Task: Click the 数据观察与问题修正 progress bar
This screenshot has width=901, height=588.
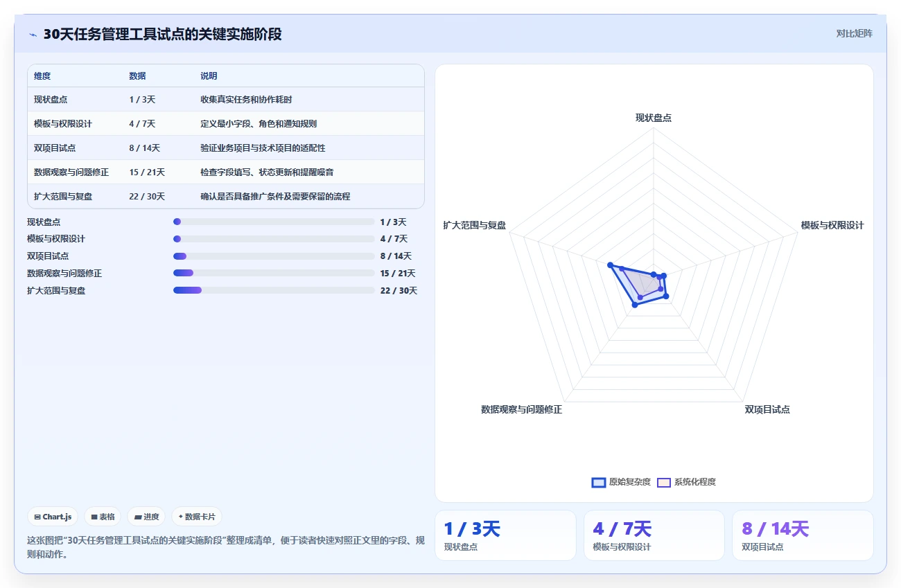Action: click(x=274, y=273)
